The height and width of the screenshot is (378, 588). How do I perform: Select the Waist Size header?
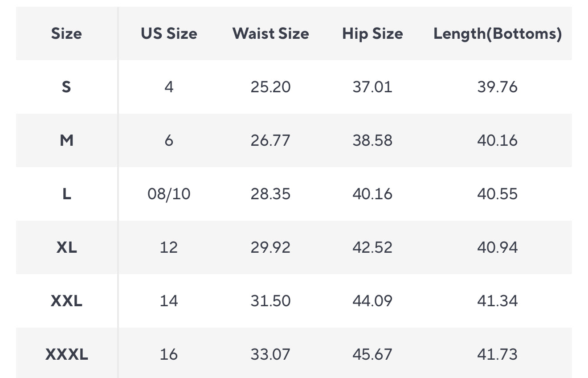click(270, 33)
